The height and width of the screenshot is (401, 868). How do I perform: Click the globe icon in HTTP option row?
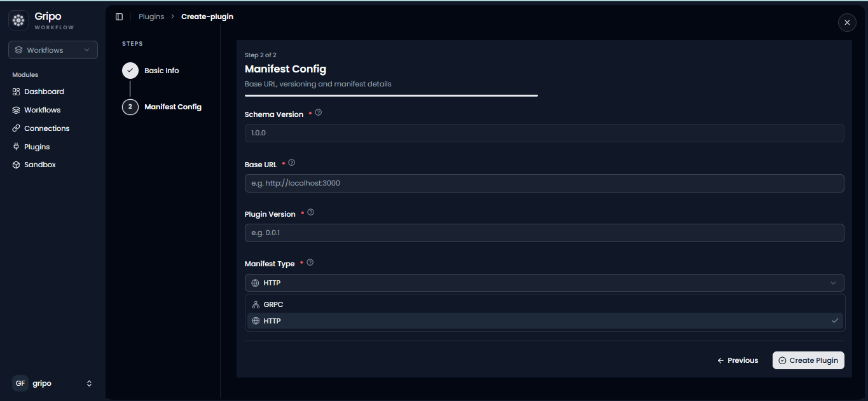tap(256, 321)
